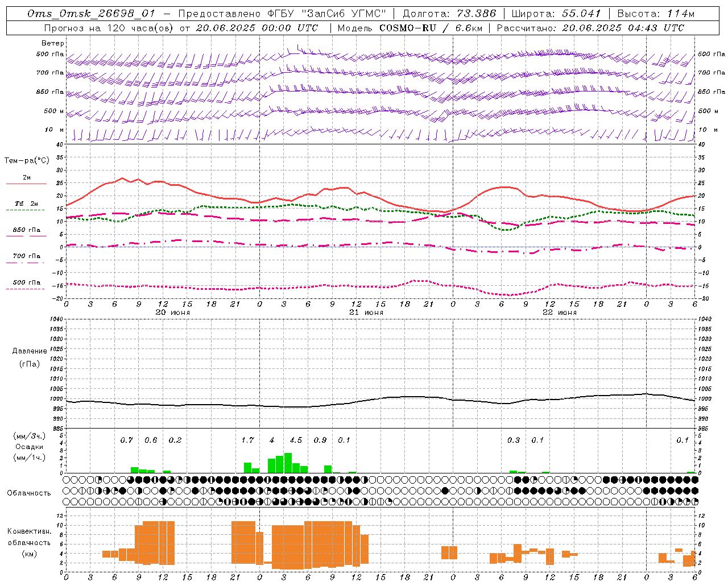The height and width of the screenshot is (582, 728).
Task: Click the 0.6 precipitation total
Action: click(x=151, y=440)
